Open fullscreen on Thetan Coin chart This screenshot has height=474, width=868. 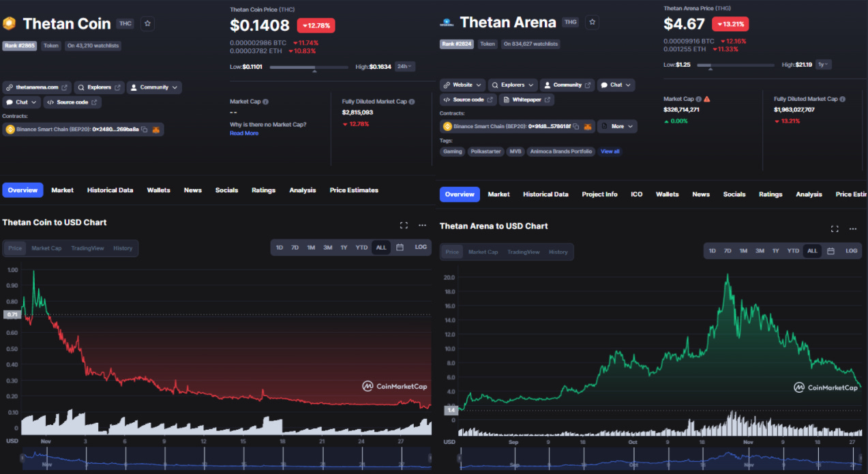(404, 225)
